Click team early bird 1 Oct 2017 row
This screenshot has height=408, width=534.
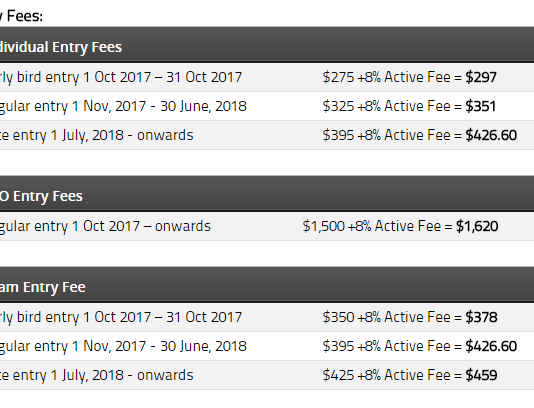pos(267,317)
